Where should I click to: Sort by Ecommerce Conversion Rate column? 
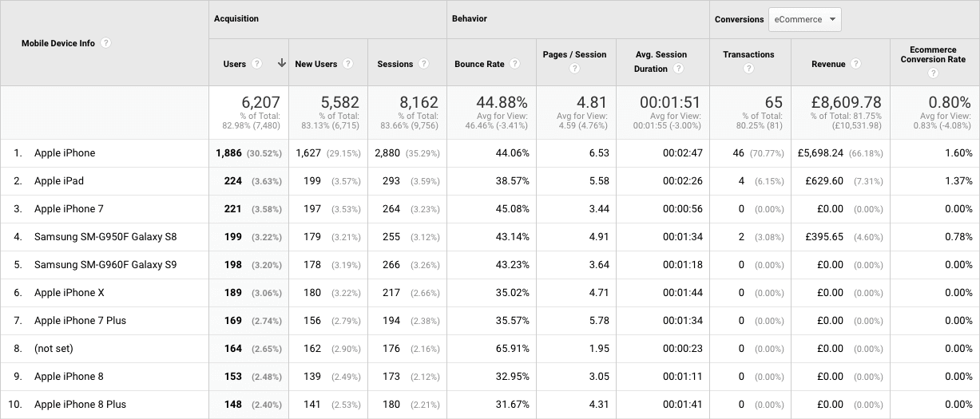coord(933,54)
